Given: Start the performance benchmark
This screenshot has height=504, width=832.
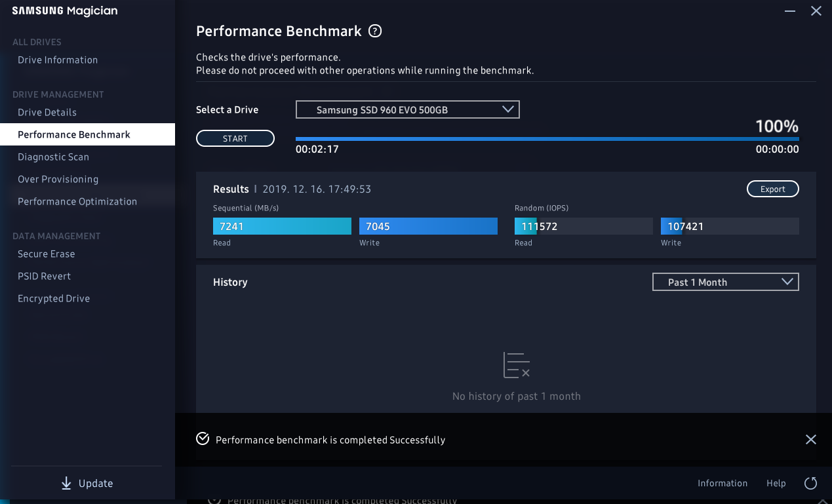Looking at the screenshot, I should [235, 138].
